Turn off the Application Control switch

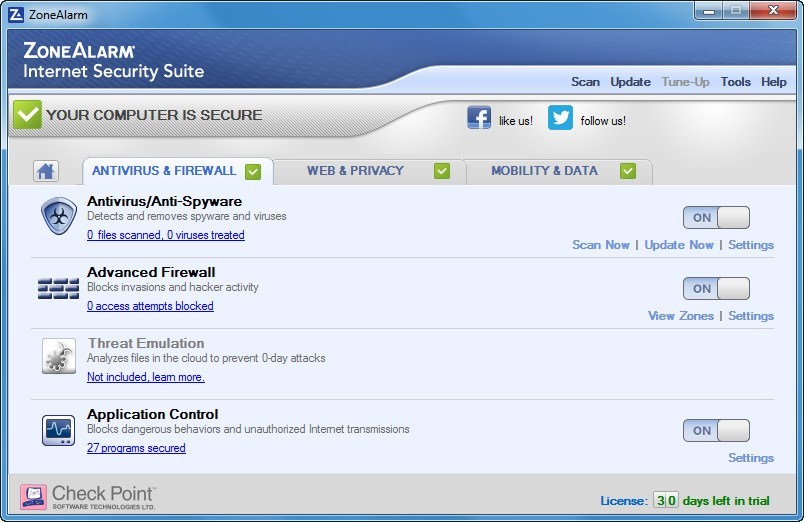[716, 430]
